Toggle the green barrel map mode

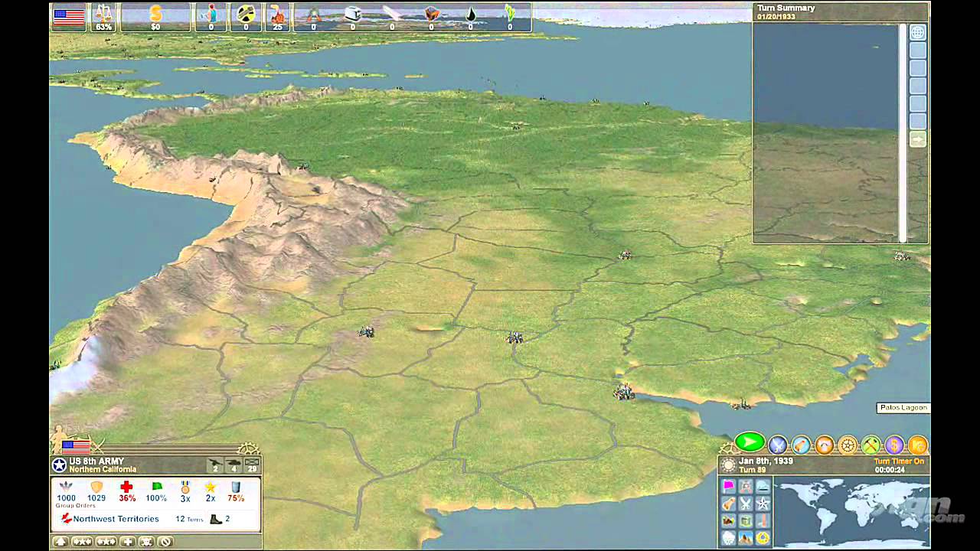click(x=746, y=521)
